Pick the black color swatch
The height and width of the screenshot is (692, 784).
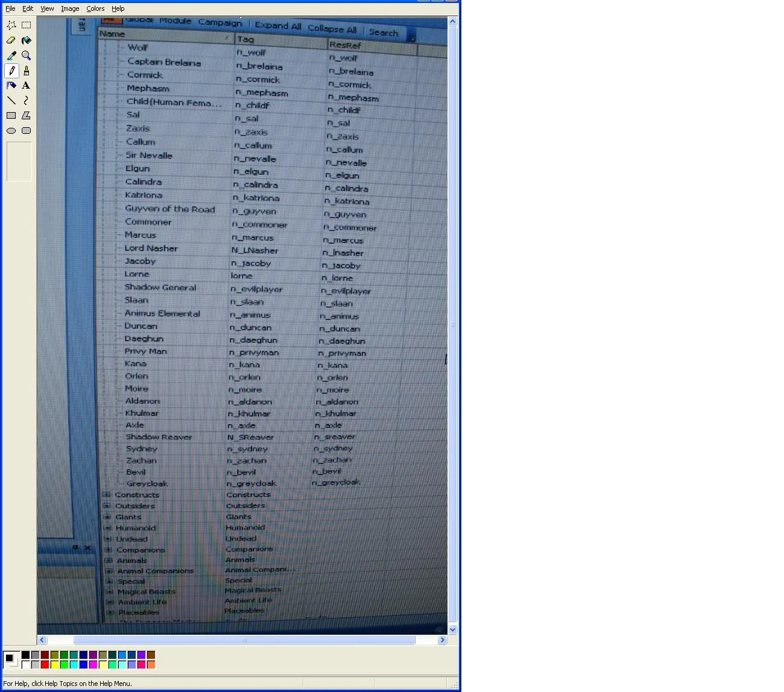click(x=25, y=655)
